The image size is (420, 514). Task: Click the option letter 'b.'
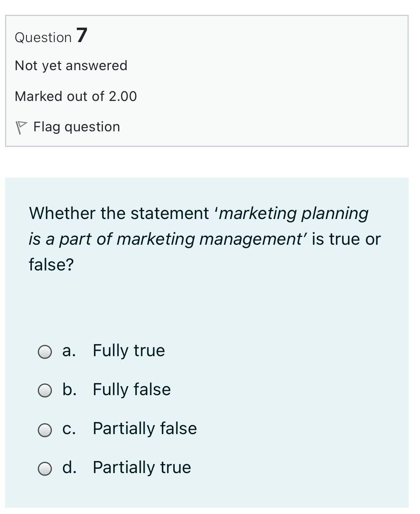tap(69, 389)
